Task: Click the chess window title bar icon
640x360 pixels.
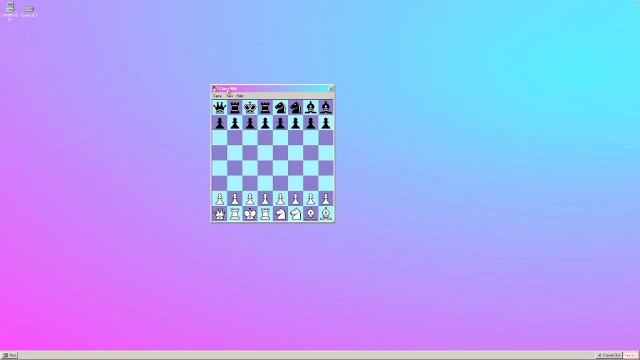Action: (x=215, y=89)
